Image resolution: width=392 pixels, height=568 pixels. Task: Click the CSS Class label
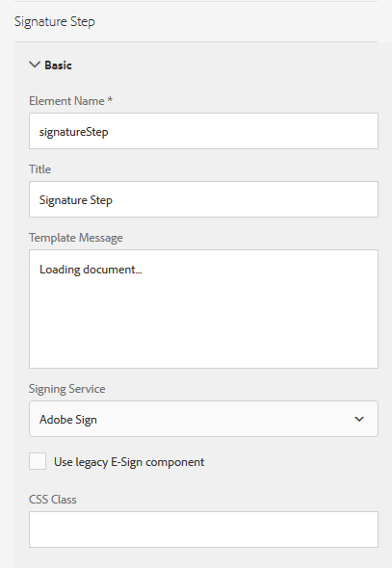point(53,500)
